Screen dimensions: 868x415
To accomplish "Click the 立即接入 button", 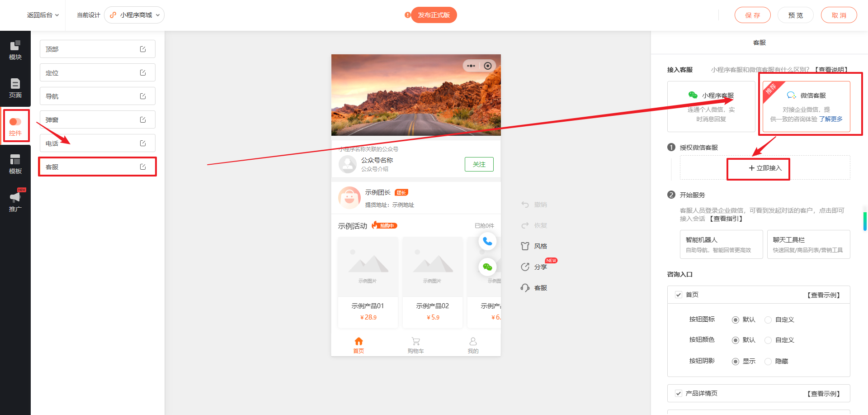I will (765, 168).
